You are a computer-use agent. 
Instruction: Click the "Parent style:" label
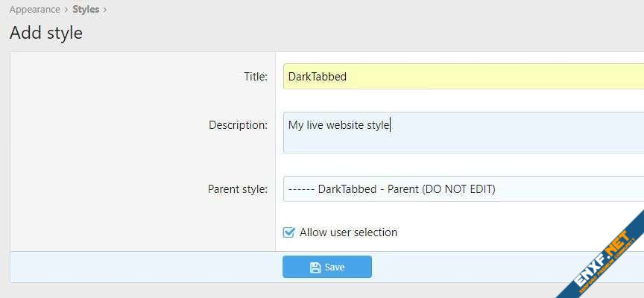coord(238,189)
